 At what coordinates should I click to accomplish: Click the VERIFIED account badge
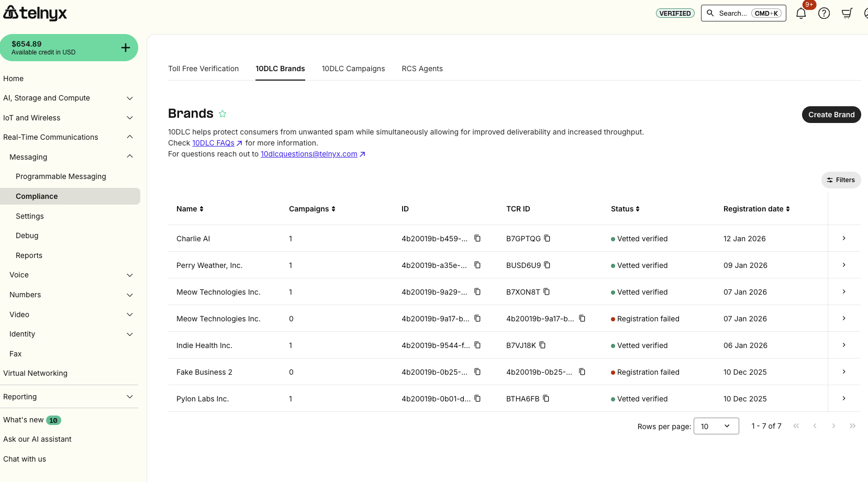point(675,13)
